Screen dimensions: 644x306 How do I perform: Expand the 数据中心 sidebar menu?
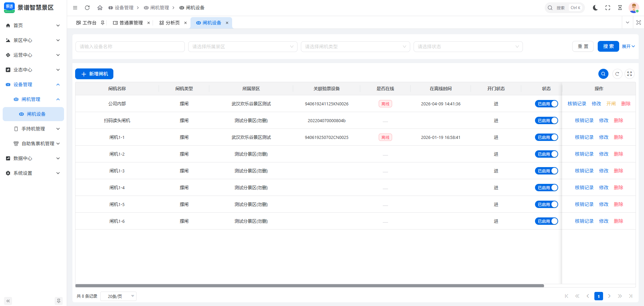pyautogui.click(x=33, y=158)
